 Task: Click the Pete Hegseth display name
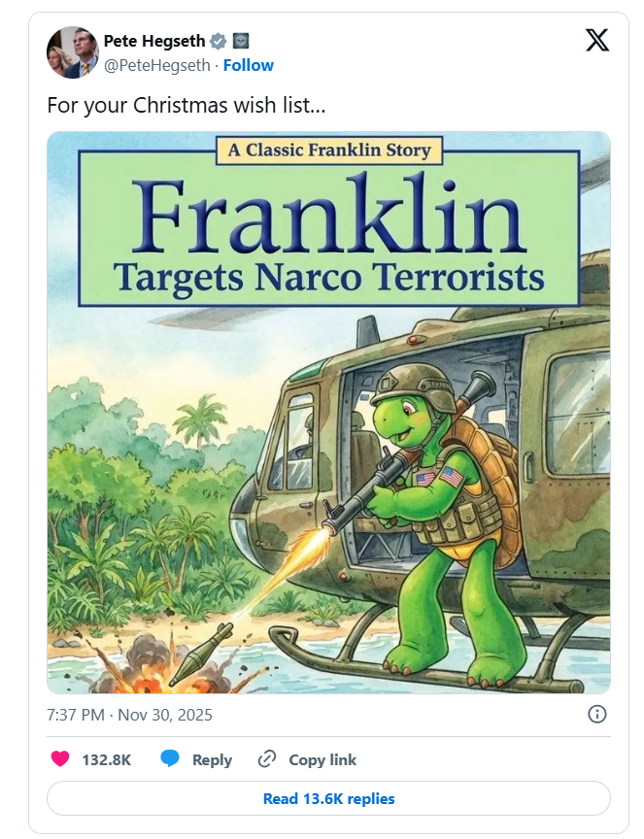coord(154,41)
